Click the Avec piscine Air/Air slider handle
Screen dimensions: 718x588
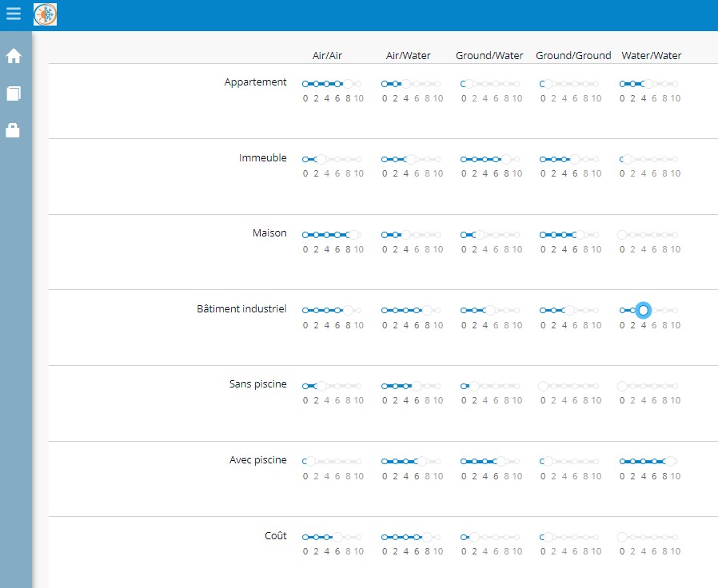[x=310, y=462]
